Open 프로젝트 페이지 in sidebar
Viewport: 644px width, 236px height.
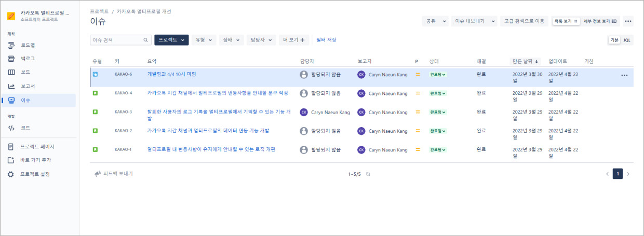pos(38,146)
